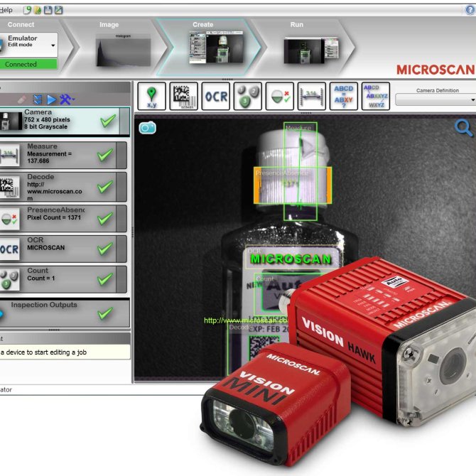Click the camera snapshot icon on image
Screen dimensions: 476x476
[x=148, y=127]
